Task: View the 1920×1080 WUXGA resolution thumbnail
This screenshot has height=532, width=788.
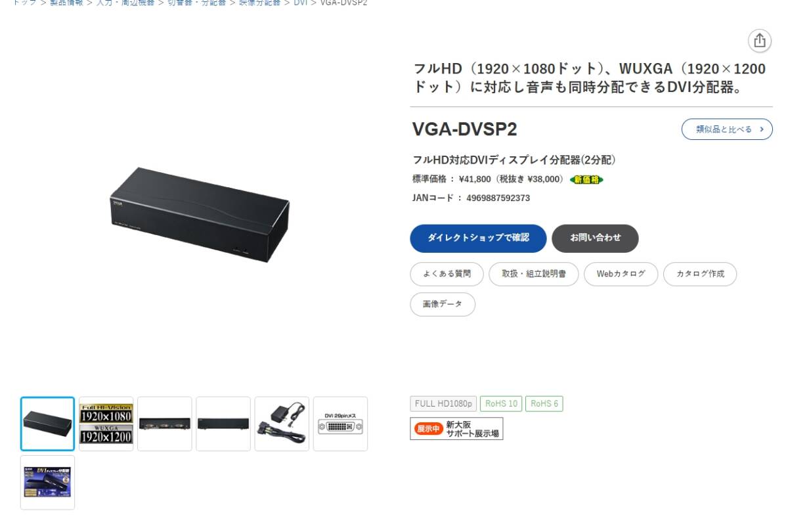Action: point(106,424)
